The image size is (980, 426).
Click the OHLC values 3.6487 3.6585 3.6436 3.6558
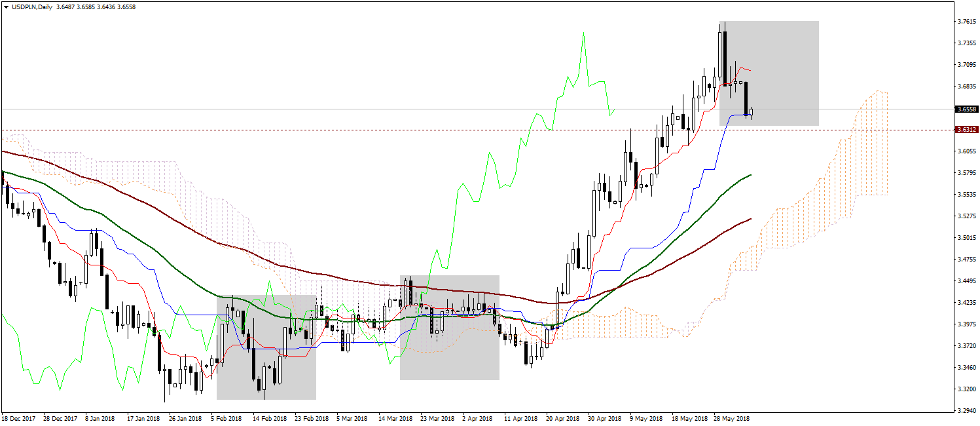point(96,7)
